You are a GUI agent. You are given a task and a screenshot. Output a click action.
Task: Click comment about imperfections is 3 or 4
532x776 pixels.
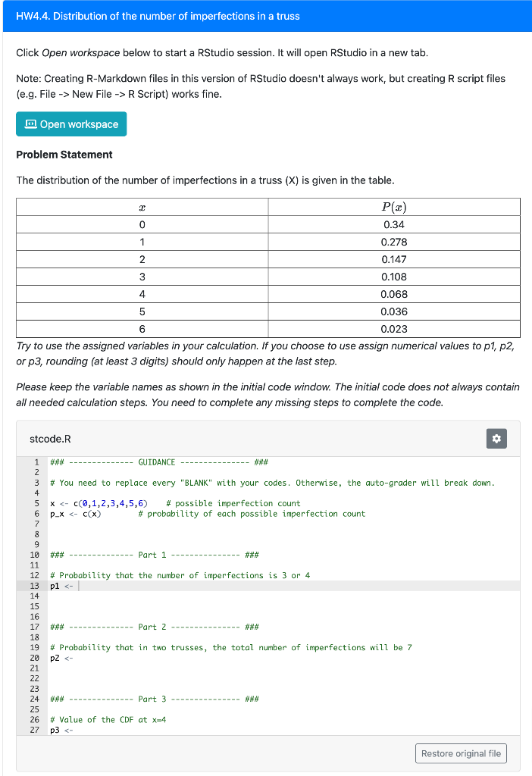coord(180,576)
